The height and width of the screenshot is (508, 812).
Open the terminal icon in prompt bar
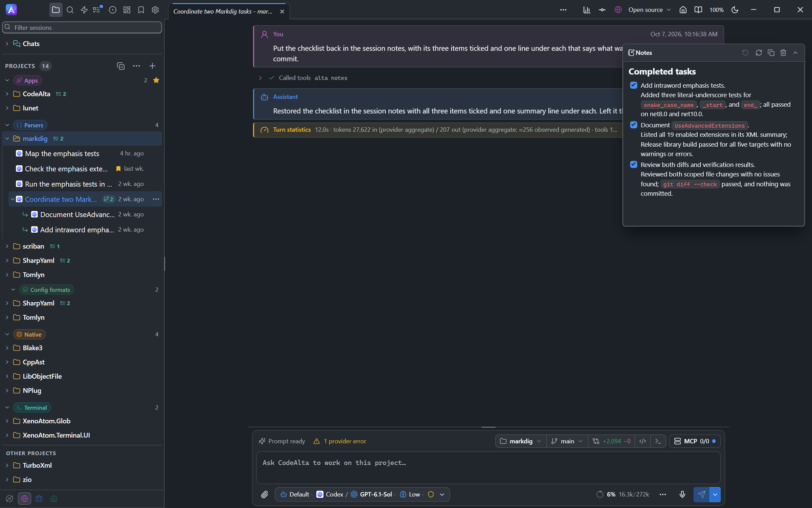[x=658, y=441]
